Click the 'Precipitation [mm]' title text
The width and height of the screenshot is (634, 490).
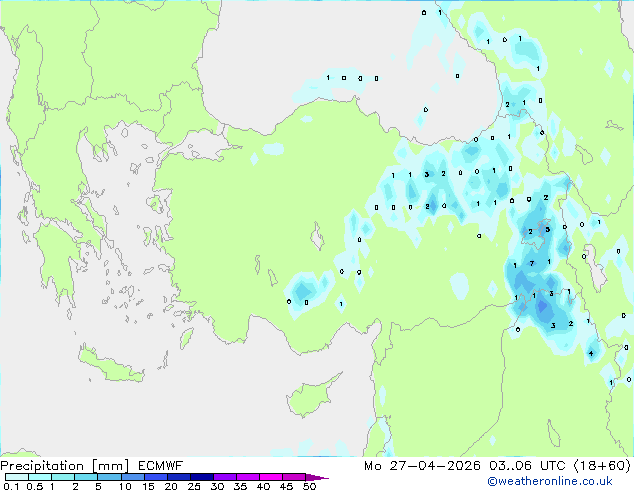pos(65,466)
